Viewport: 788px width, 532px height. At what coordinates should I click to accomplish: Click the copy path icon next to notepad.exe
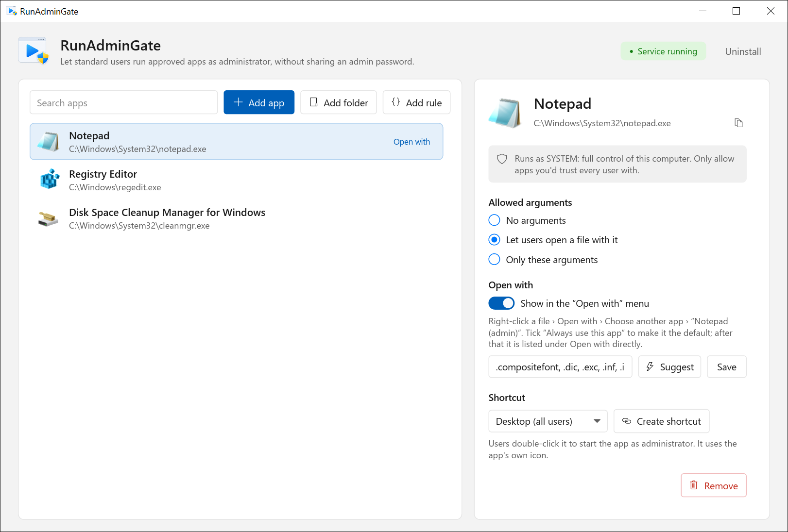point(738,123)
